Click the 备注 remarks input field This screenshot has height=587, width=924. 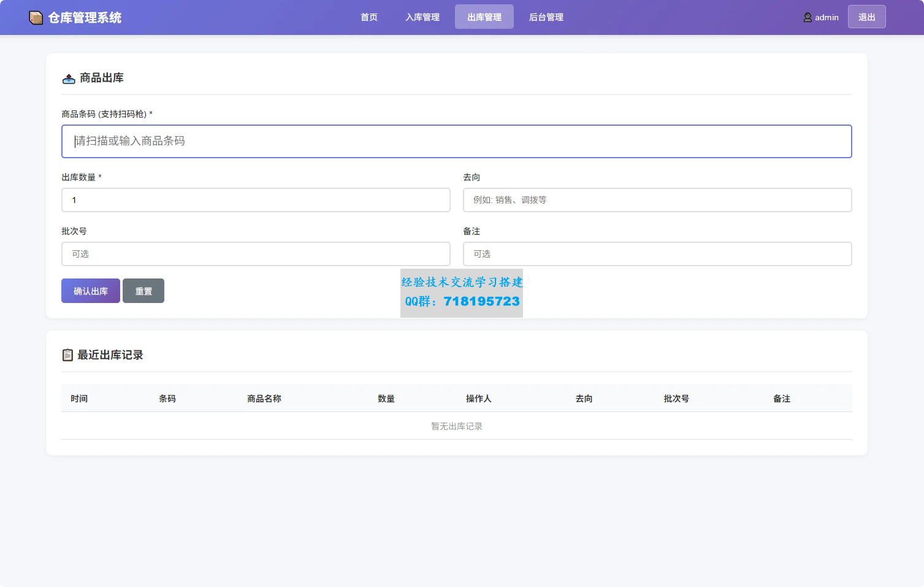tap(657, 254)
